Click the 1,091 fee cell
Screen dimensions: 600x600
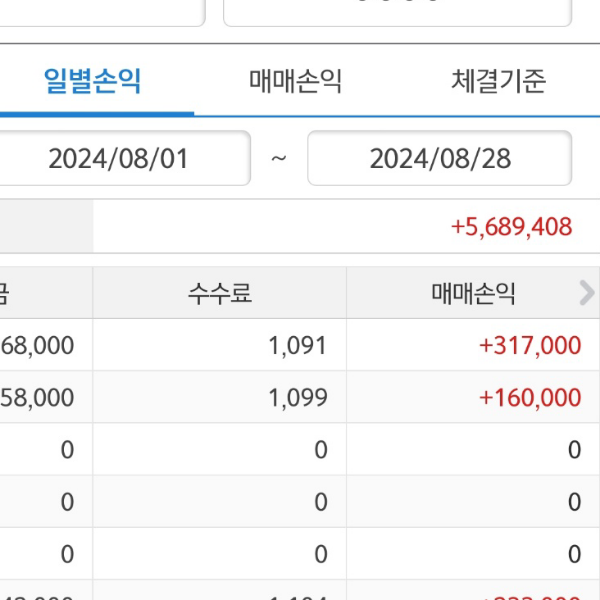297,346
